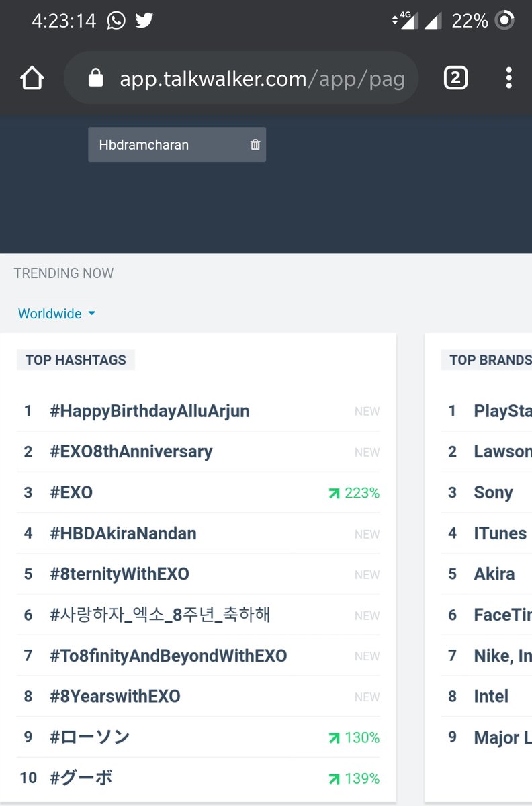Open hashtag #8ternityWithEXO
Screen dimensions: 532x806
[120, 574]
